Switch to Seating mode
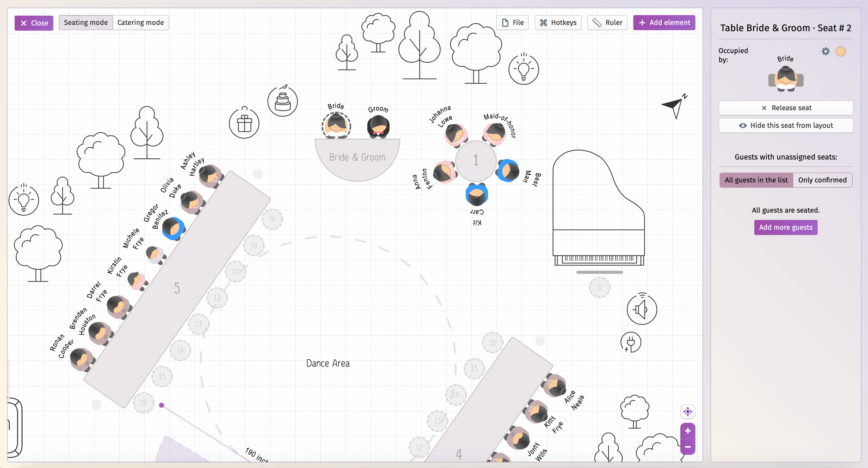Image resolution: width=868 pixels, height=468 pixels. pyautogui.click(x=86, y=22)
